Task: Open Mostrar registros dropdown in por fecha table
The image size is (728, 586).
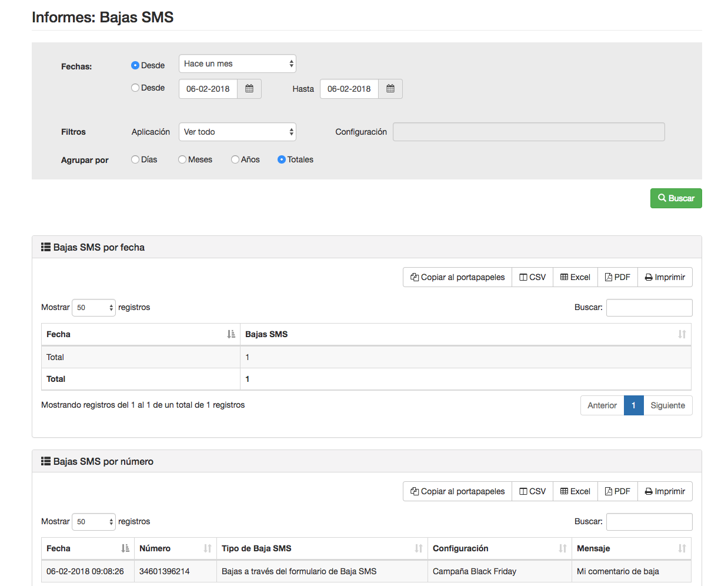Action: tap(93, 308)
